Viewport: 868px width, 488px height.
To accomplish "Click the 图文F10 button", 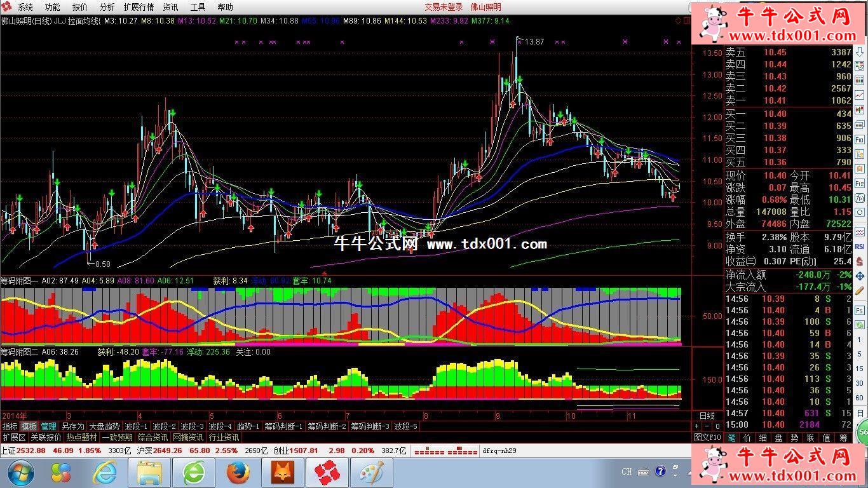I will click(707, 437).
